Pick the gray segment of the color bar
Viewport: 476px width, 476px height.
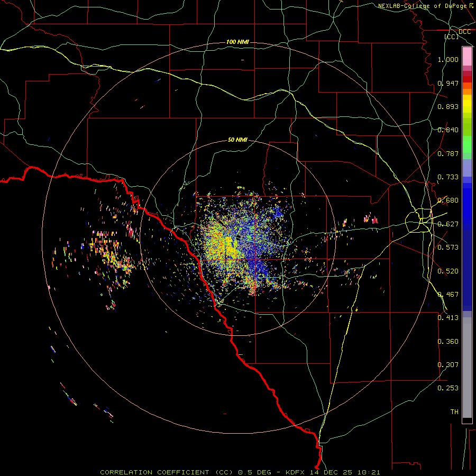[x=467, y=368]
